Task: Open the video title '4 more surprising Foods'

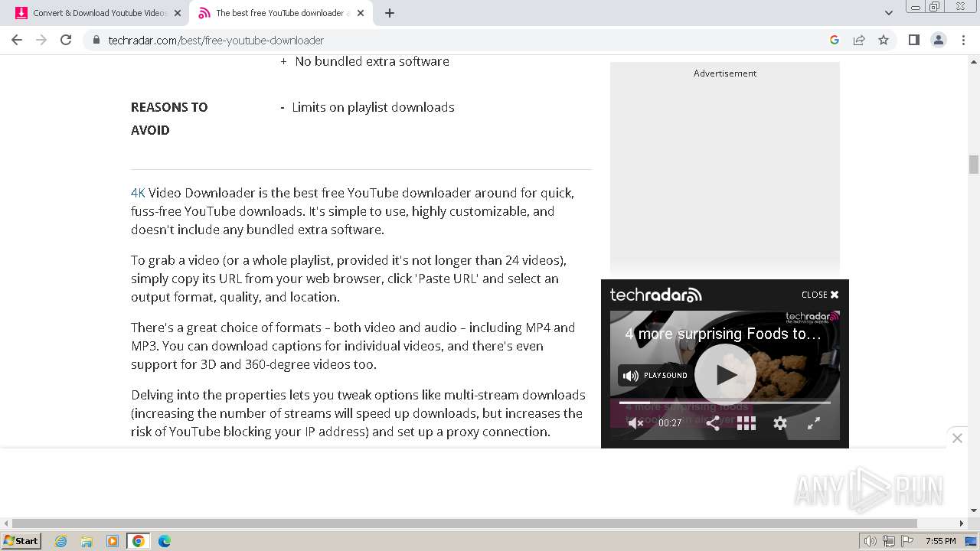Action: (723, 334)
